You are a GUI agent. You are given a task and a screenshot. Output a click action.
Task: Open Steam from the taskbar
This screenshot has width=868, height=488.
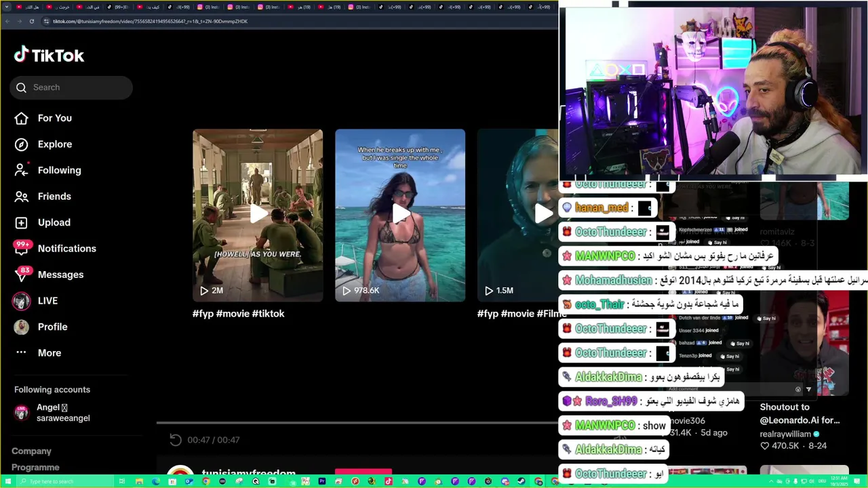click(521, 481)
